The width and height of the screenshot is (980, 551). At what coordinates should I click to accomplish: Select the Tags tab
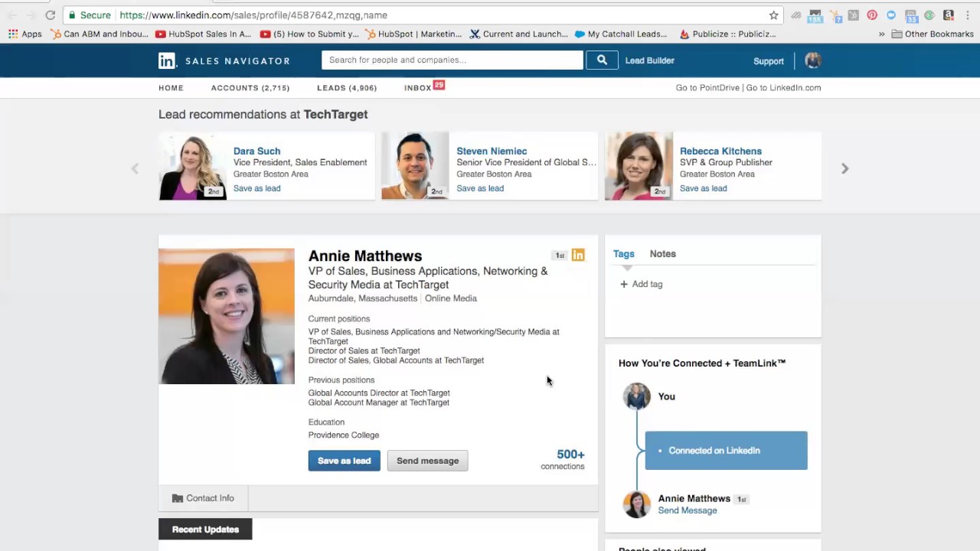pyautogui.click(x=623, y=254)
